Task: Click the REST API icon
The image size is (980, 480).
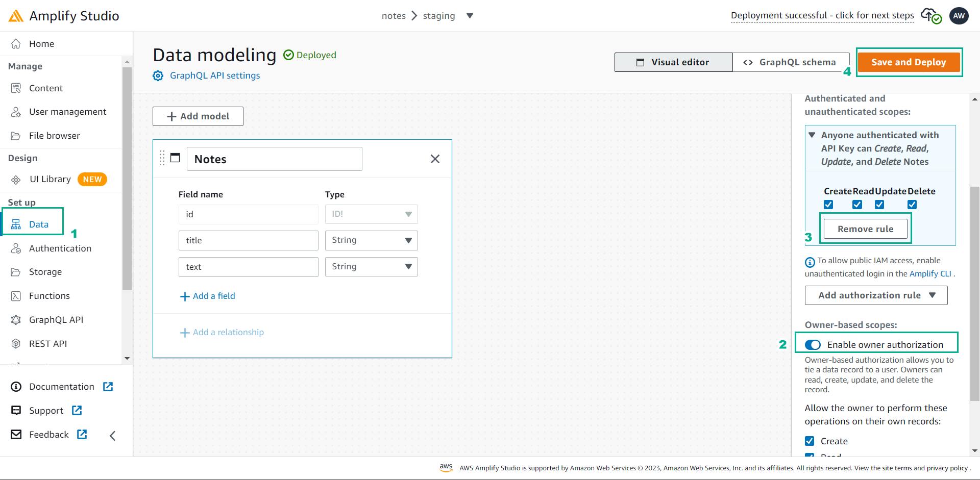Action: [x=16, y=344]
